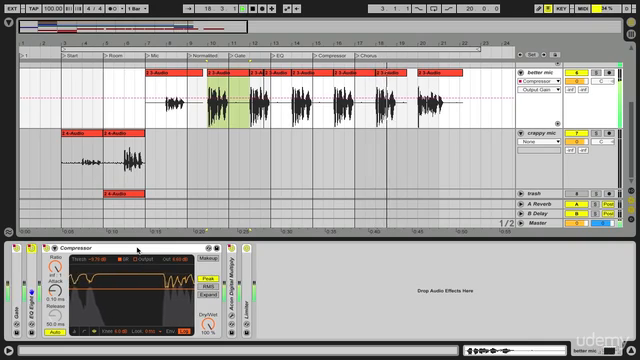The width and height of the screenshot is (640, 360).
Task: Fold the better mic track
Action: click(x=521, y=73)
